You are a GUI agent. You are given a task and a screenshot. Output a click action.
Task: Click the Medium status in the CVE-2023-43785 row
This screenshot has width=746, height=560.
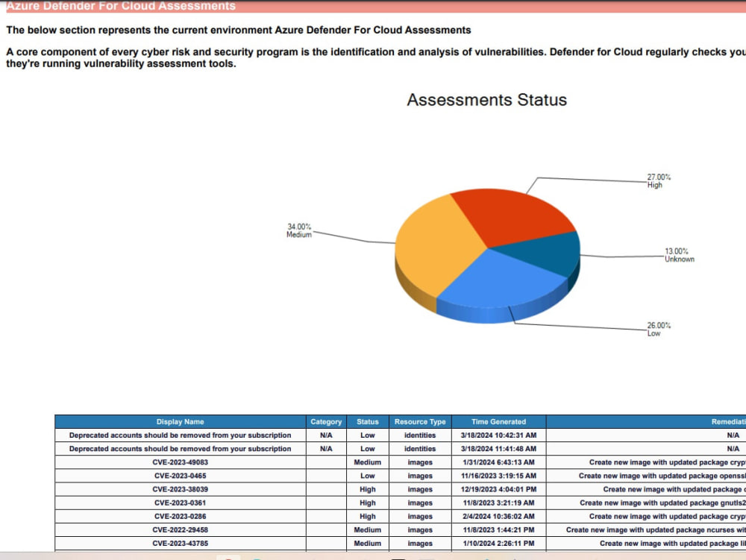pos(367,543)
